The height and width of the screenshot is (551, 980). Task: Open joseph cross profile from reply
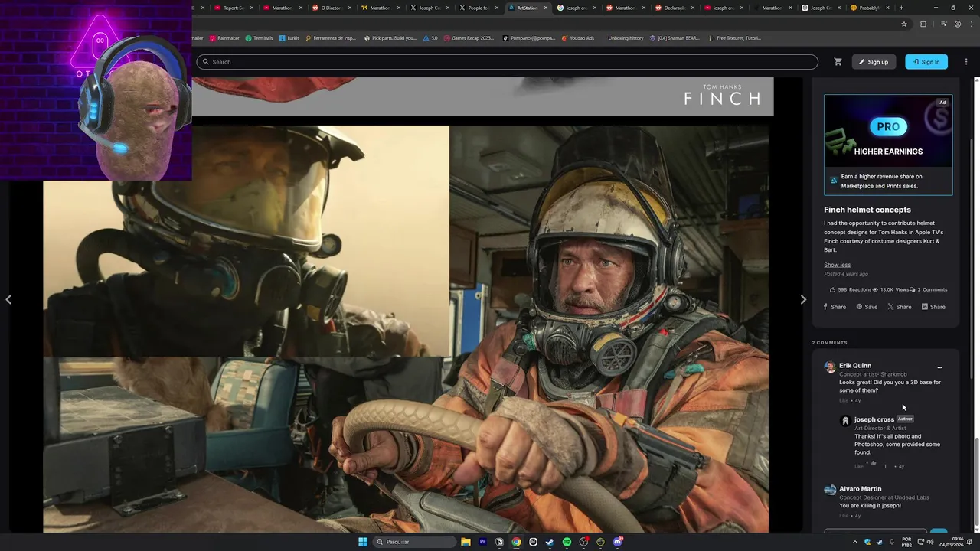(874, 419)
